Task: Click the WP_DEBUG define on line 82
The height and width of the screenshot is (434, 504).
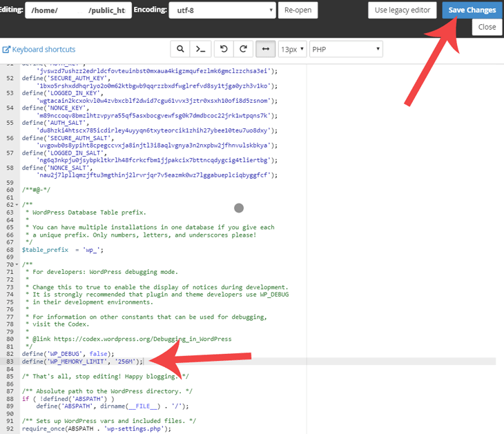Action: tap(68, 354)
